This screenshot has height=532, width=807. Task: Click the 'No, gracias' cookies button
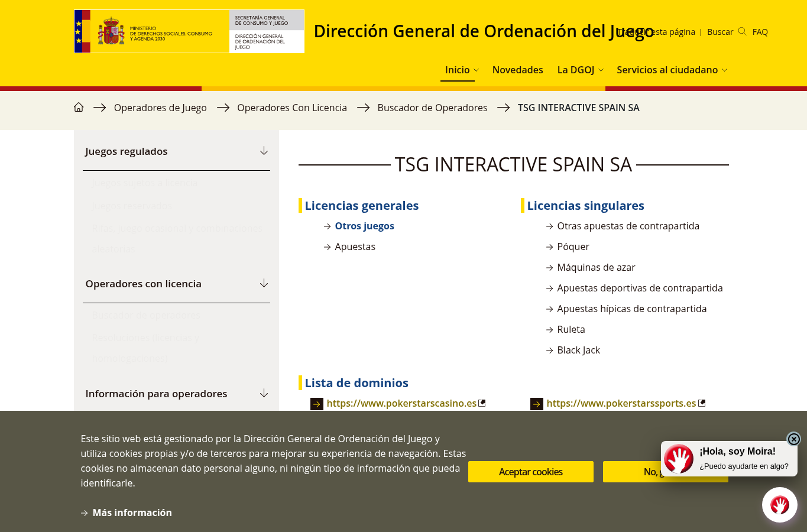[666, 472]
